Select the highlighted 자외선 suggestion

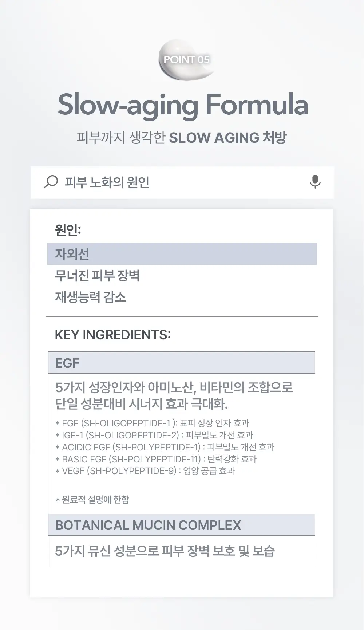point(182,254)
